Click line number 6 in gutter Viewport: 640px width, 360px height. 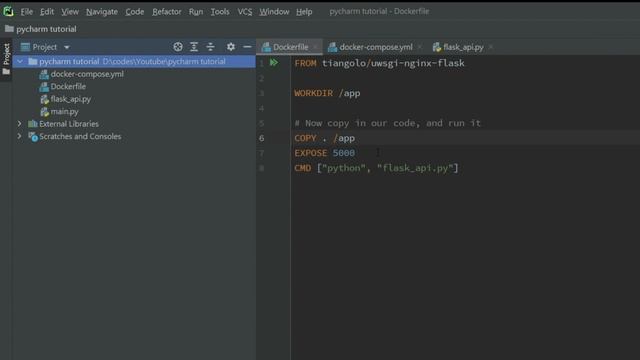pyautogui.click(x=262, y=138)
